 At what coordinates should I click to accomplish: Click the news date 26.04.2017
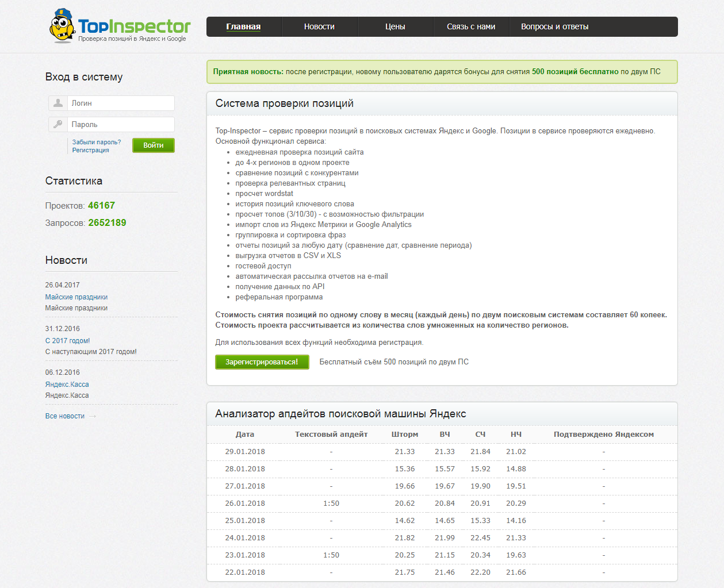pos(63,285)
